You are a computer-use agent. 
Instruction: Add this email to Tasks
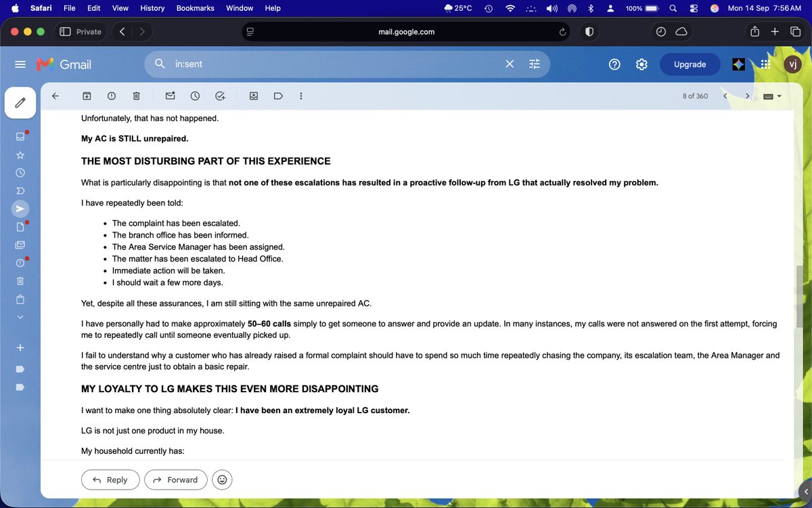click(220, 96)
